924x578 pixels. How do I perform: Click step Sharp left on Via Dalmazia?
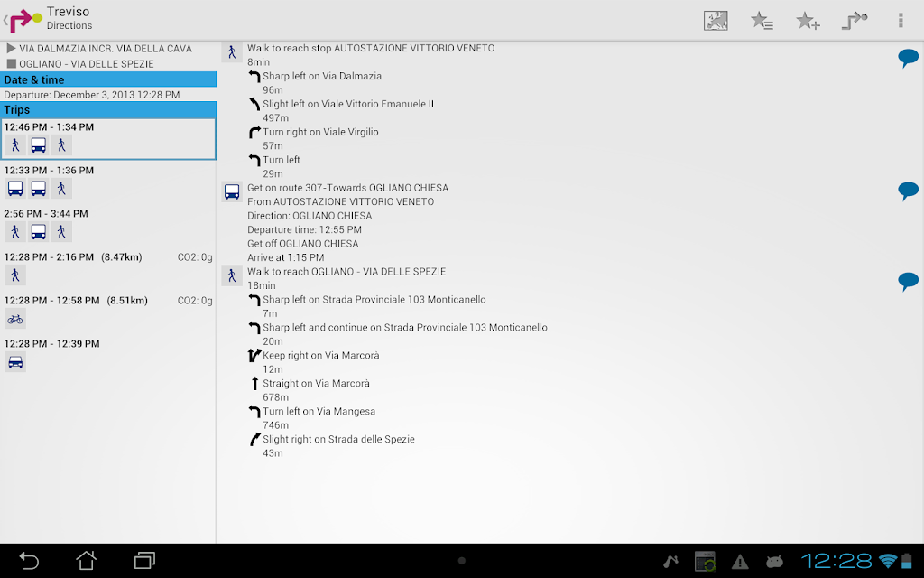coord(322,76)
